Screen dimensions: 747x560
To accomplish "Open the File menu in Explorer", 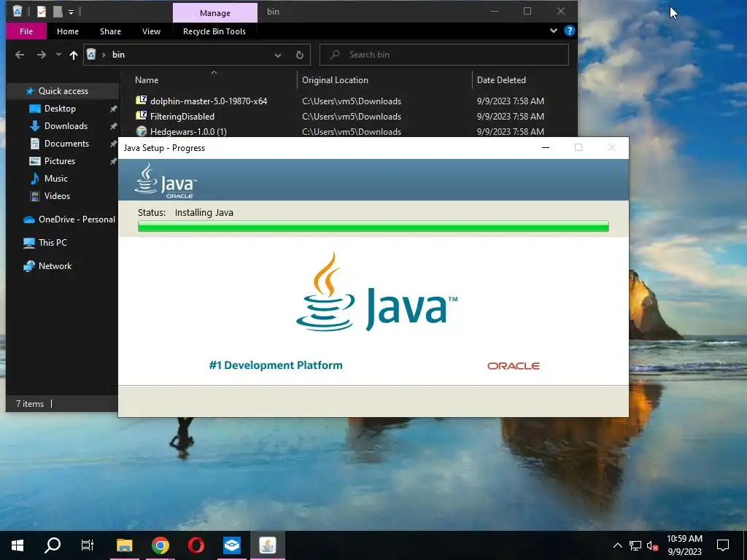I will tap(26, 31).
